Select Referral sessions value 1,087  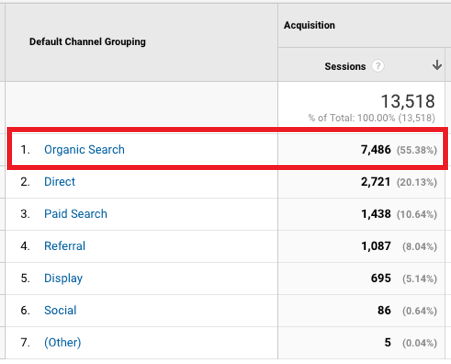click(376, 246)
